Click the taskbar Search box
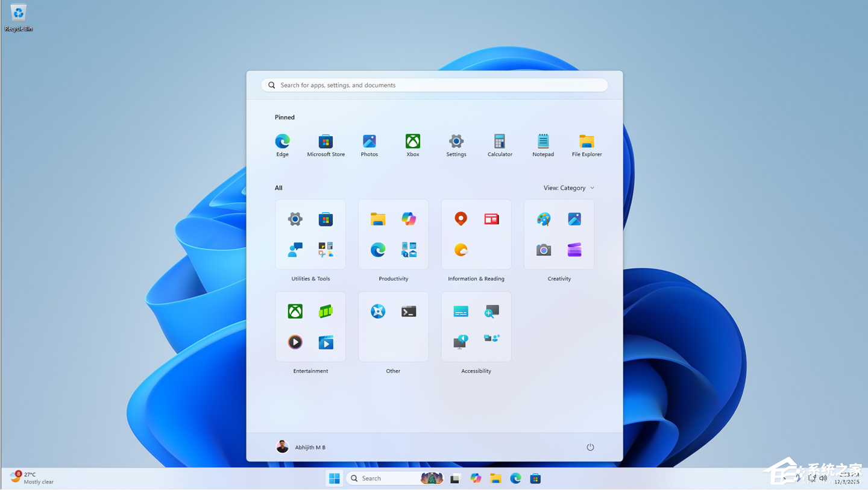 (x=395, y=479)
